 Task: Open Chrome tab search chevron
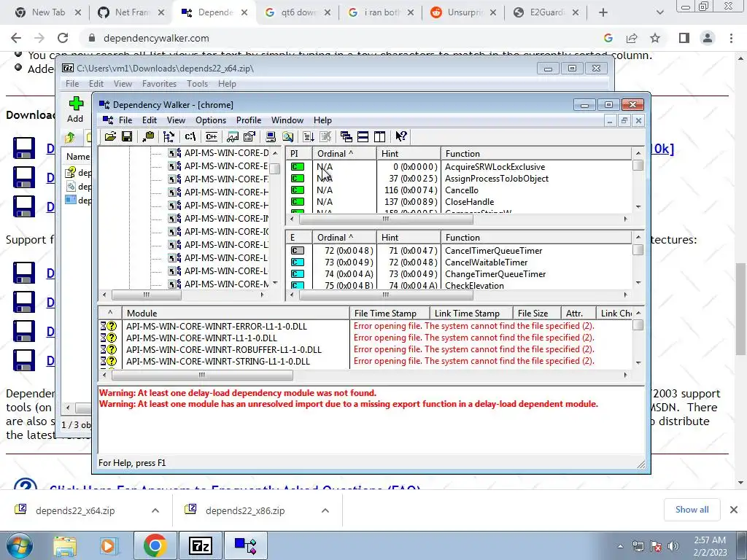(659, 12)
